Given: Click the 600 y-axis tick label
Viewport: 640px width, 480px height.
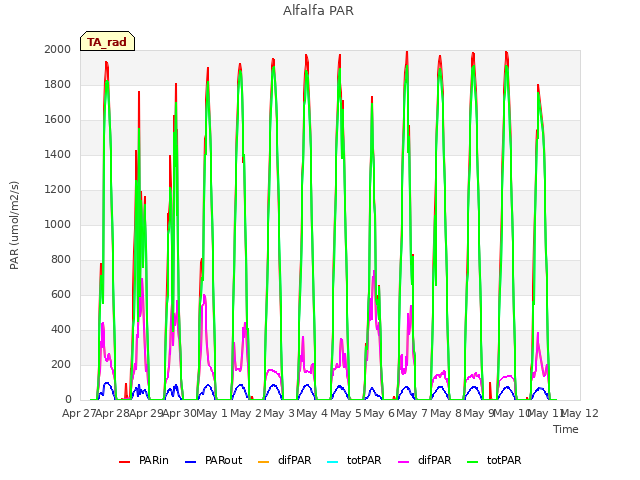Looking at the screenshot, I should click(61, 295).
